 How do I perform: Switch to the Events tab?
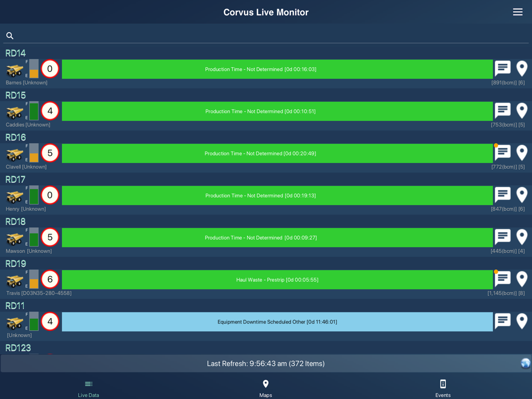click(443, 389)
